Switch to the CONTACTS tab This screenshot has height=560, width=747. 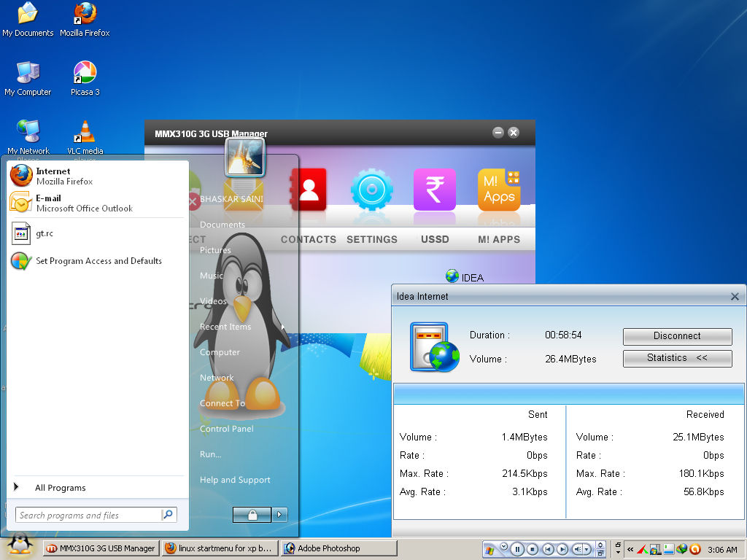[x=309, y=239]
